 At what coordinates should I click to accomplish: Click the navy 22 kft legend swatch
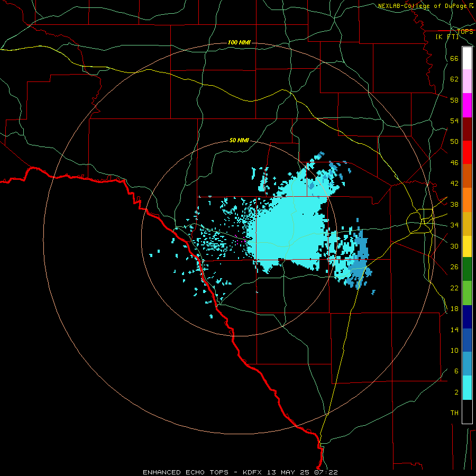[x=467, y=317]
